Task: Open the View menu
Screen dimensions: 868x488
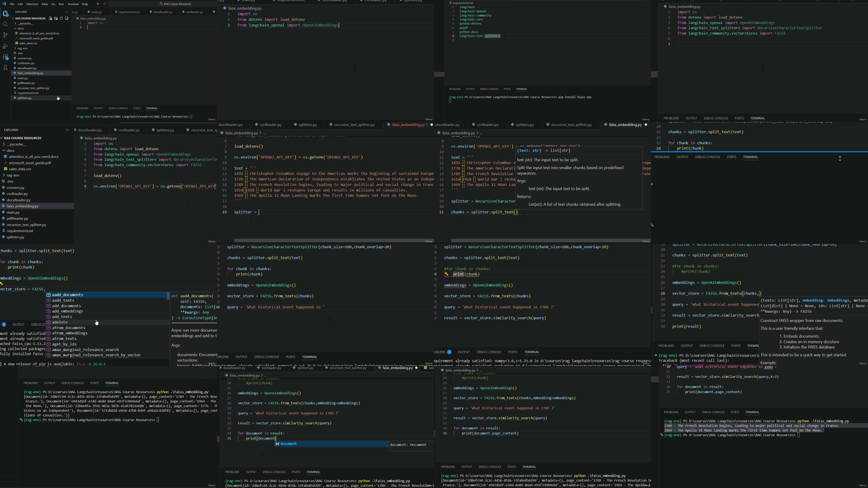Action: point(44,4)
